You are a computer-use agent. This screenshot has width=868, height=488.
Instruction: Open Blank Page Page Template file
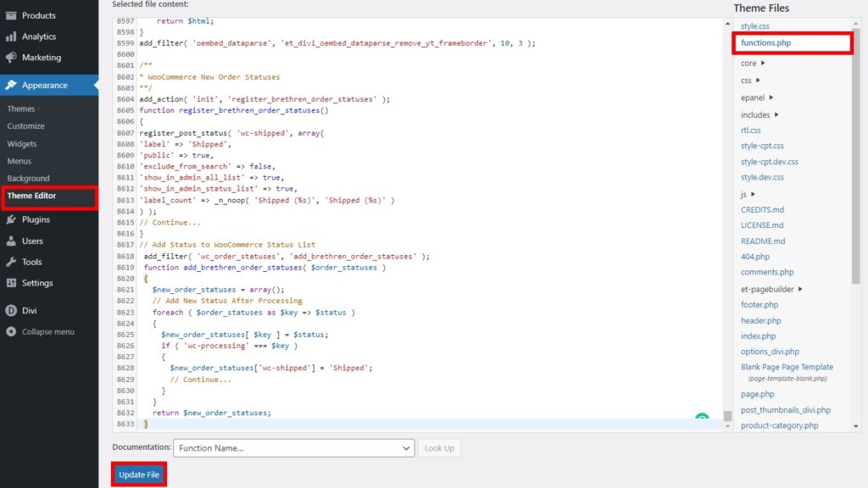(787, 367)
